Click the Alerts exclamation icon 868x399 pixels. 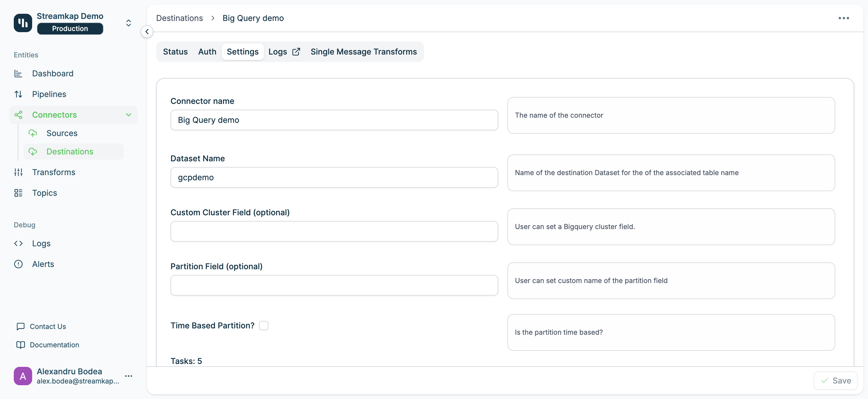coord(18,264)
